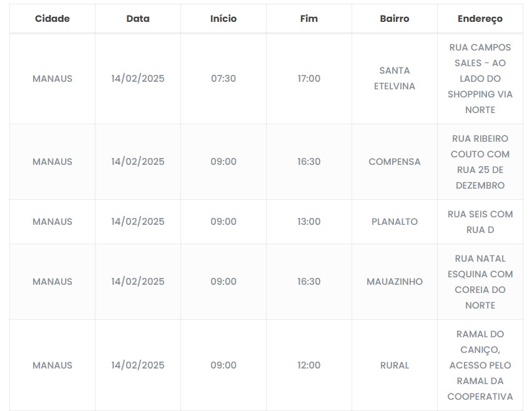Click the 12:00 end time cell
Screen dimensions: 532x411
click(309, 365)
